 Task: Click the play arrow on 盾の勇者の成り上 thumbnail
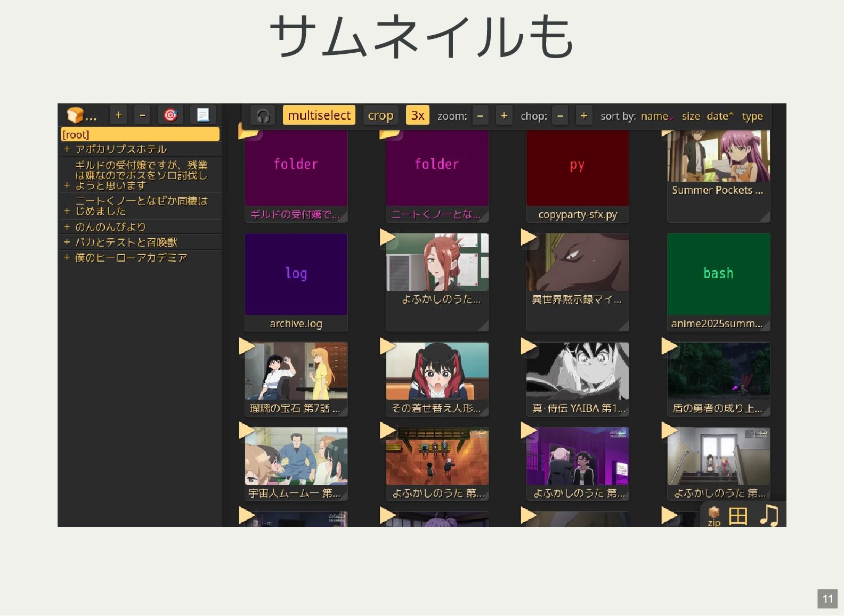coord(669,346)
